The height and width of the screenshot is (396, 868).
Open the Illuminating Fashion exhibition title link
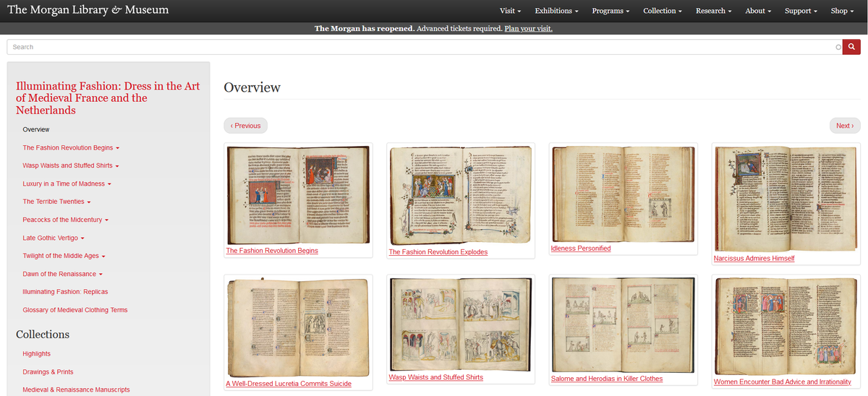pyautogui.click(x=108, y=98)
